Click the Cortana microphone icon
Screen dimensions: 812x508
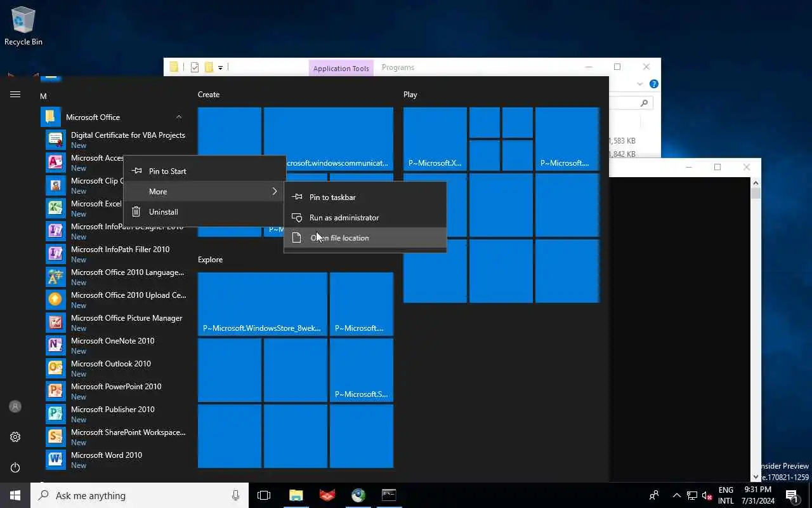click(235, 495)
